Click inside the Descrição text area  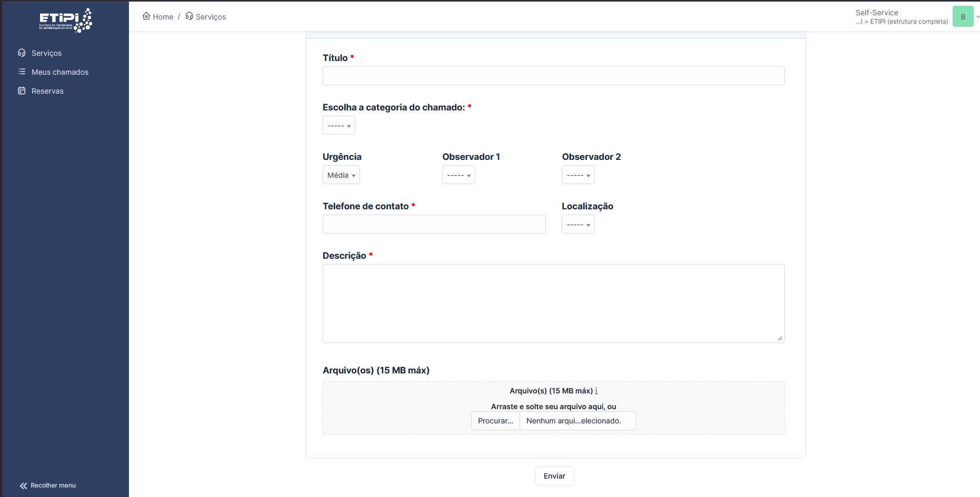pyautogui.click(x=553, y=303)
